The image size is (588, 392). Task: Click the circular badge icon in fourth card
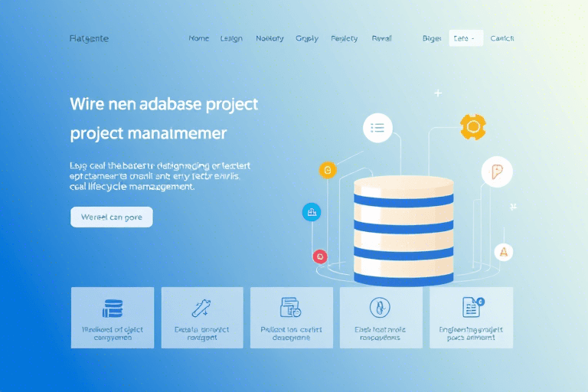pos(381,308)
